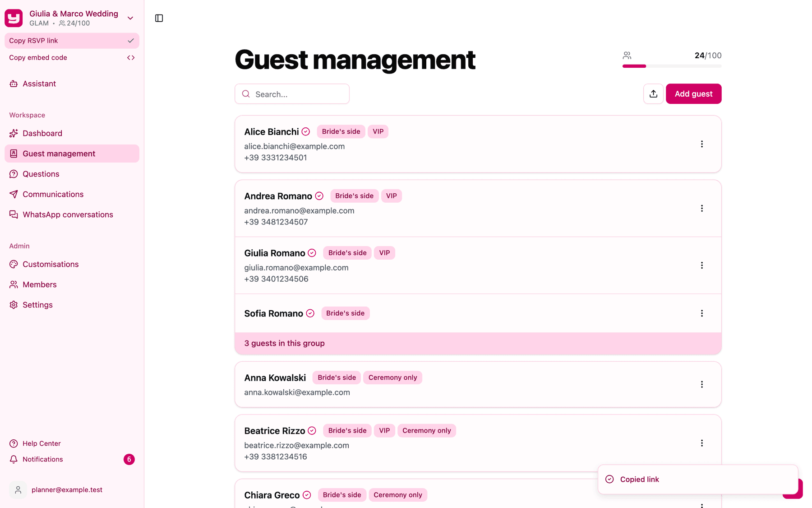This screenshot has height=508, width=812.
Task: Focus the Search guests input field
Action: point(292,94)
